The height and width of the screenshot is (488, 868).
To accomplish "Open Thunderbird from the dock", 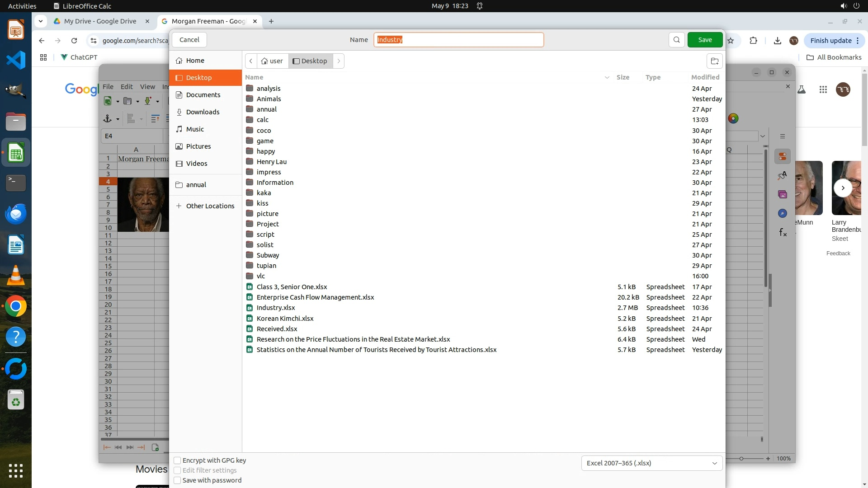I will (x=16, y=214).
